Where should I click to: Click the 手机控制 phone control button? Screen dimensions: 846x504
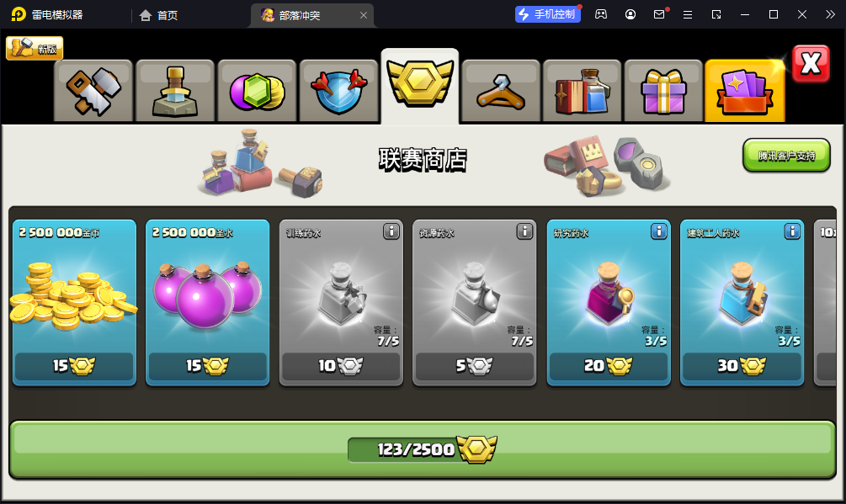(x=548, y=14)
